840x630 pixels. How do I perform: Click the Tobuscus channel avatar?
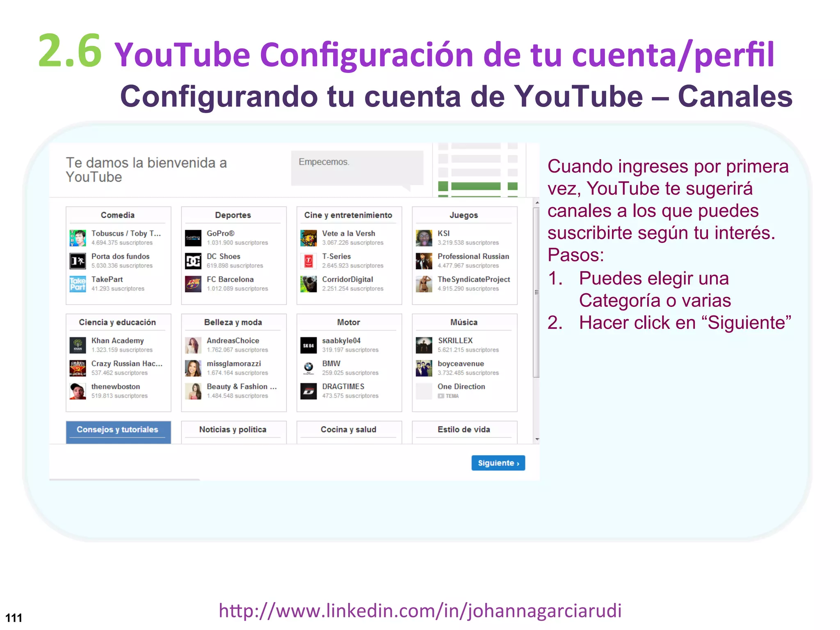(x=78, y=238)
